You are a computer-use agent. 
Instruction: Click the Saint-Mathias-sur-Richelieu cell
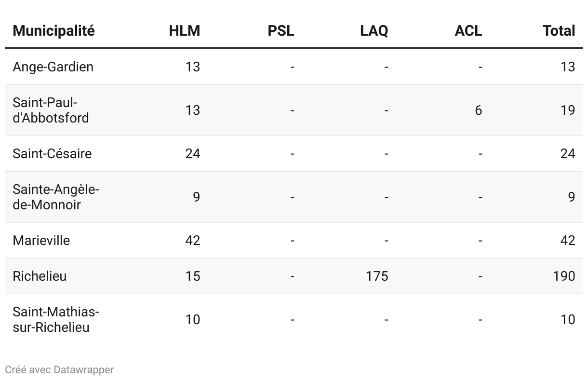tap(56, 319)
